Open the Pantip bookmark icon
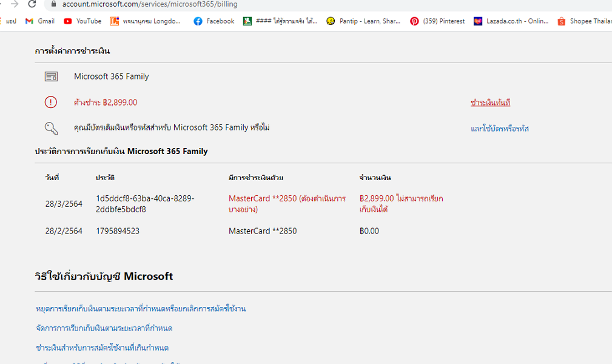Viewport: 612px width, 364px height. 331,21
